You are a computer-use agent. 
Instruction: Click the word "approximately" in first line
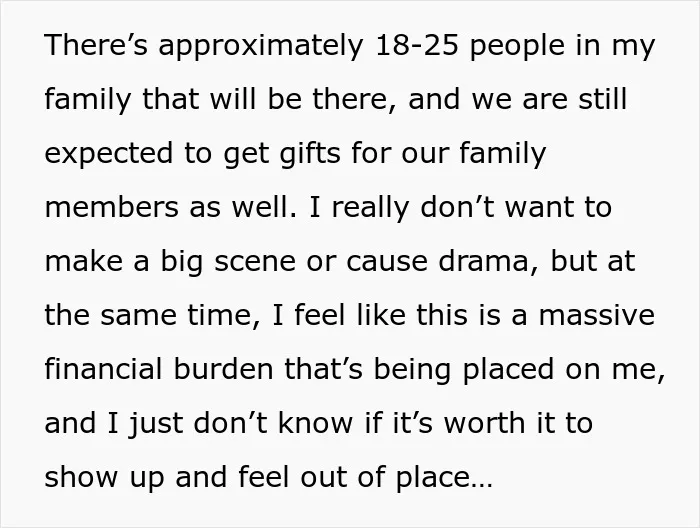(261, 47)
